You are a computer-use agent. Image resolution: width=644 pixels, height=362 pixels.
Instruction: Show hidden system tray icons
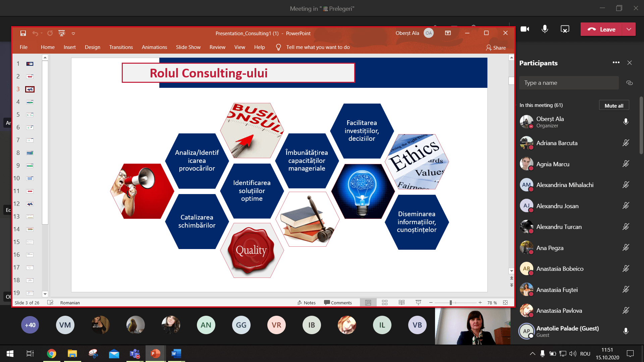(x=532, y=354)
